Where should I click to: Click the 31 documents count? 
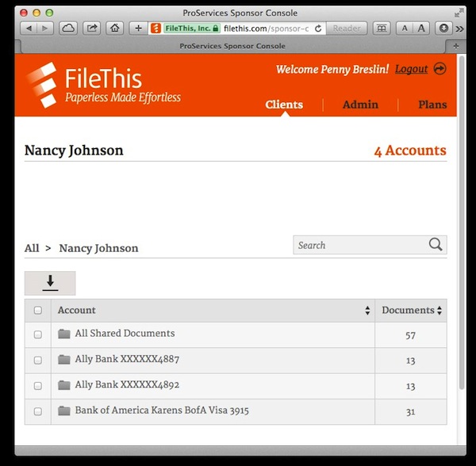tap(410, 412)
